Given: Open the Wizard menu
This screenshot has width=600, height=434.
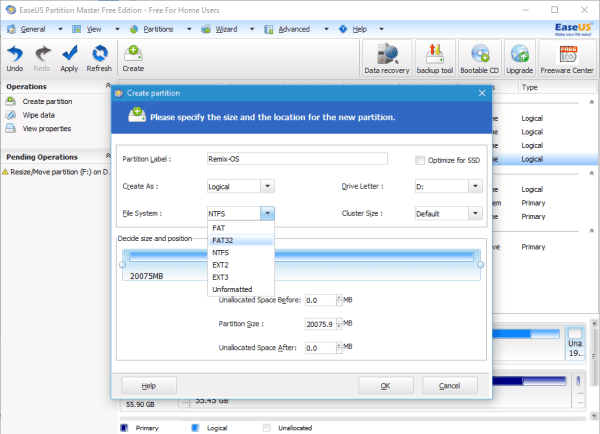Looking at the screenshot, I should point(226,29).
